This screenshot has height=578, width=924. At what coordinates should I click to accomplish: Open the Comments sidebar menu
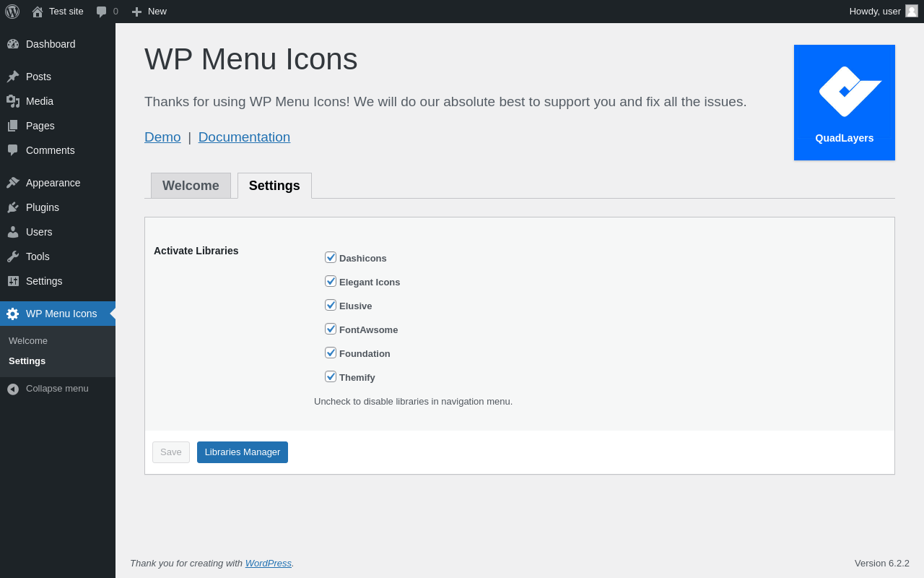tap(58, 150)
